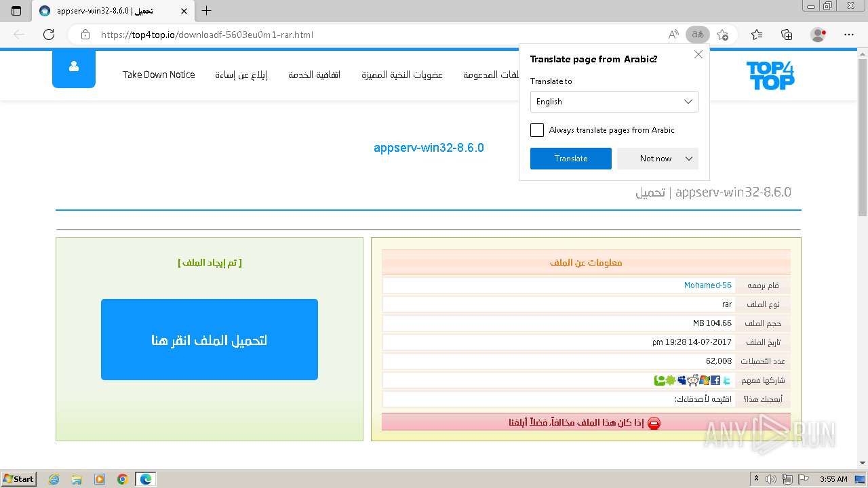Share file via Facebook icon

click(715, 380)
